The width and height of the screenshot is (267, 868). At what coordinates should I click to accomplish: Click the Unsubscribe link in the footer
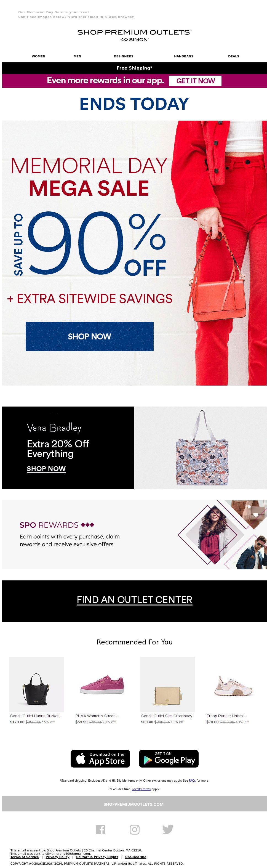coord(136,857)
